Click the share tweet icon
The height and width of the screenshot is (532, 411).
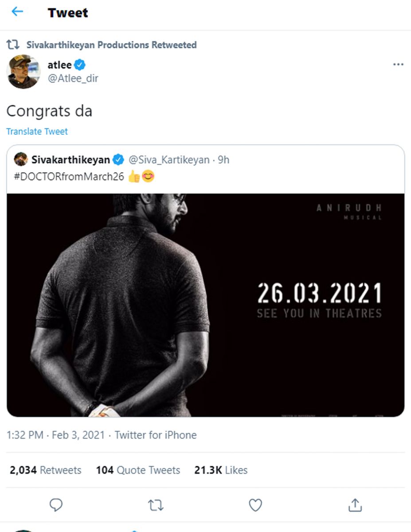(x=355, y=505)
